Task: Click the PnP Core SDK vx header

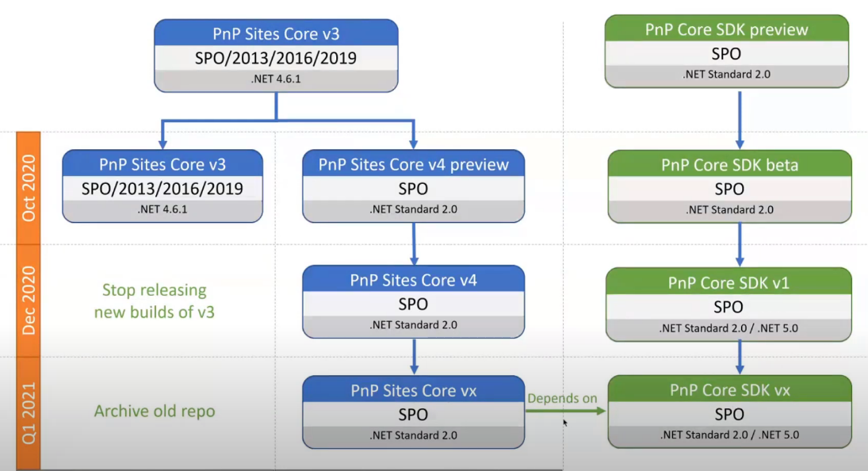Action: pyautogui.click(x=729, y=390)
